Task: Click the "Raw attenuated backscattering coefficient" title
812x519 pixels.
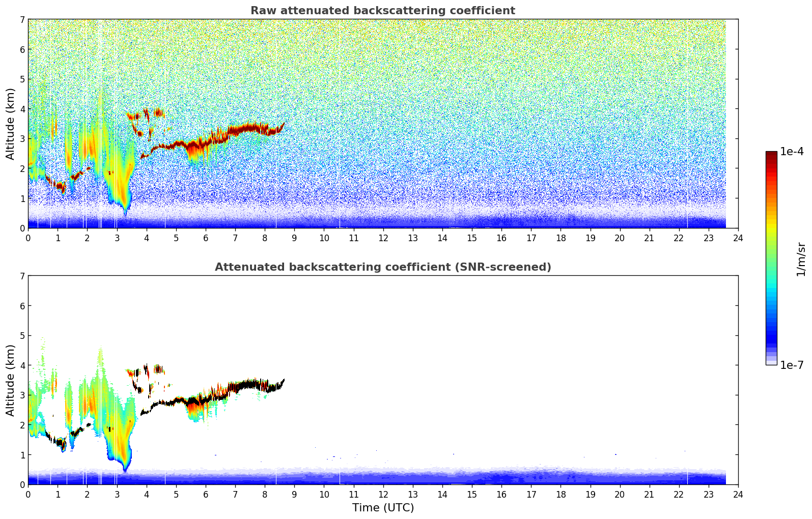Action: coord(383,11)
